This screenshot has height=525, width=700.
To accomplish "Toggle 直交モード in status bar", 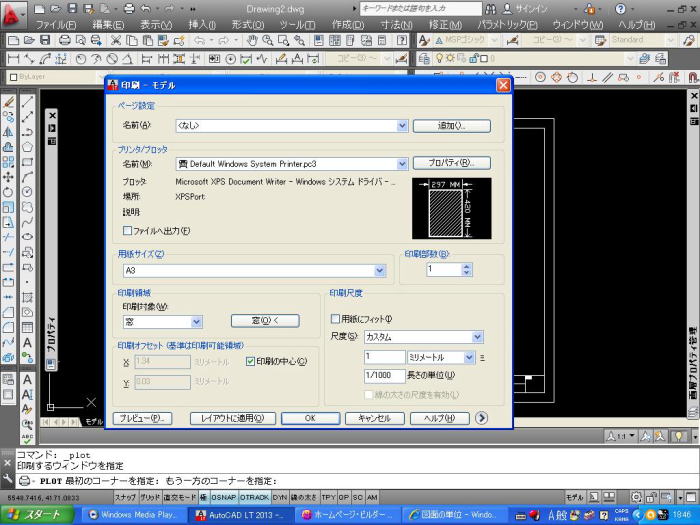I will (180, 497).
